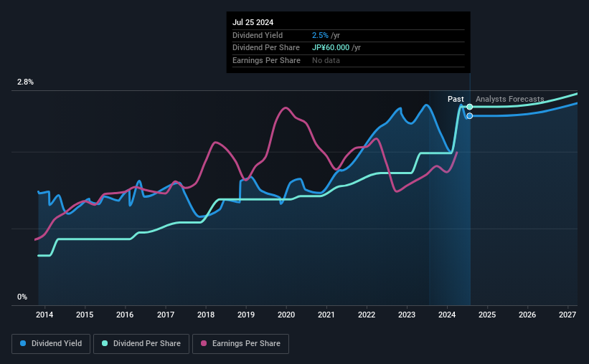Click the Earnings Per Share tooltip row label
Screen dimensions: 589x364
[x=266, y=60]
